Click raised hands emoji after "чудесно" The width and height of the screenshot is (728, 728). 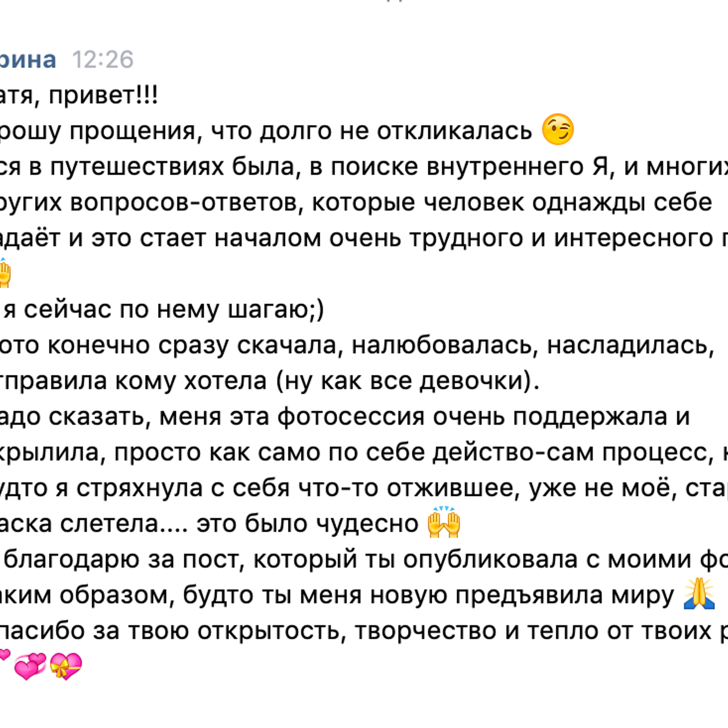pos(444,523)
